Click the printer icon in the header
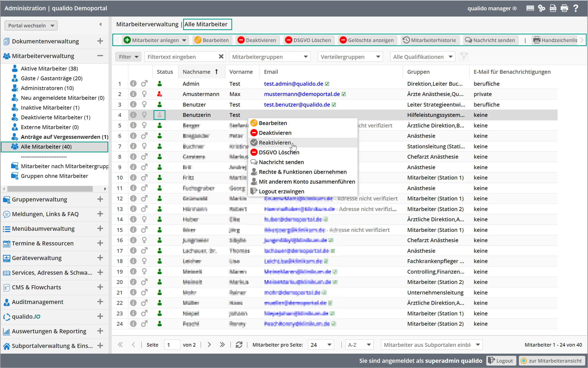Viewport: 588px width, 368px height. click(x=564, y=8)
